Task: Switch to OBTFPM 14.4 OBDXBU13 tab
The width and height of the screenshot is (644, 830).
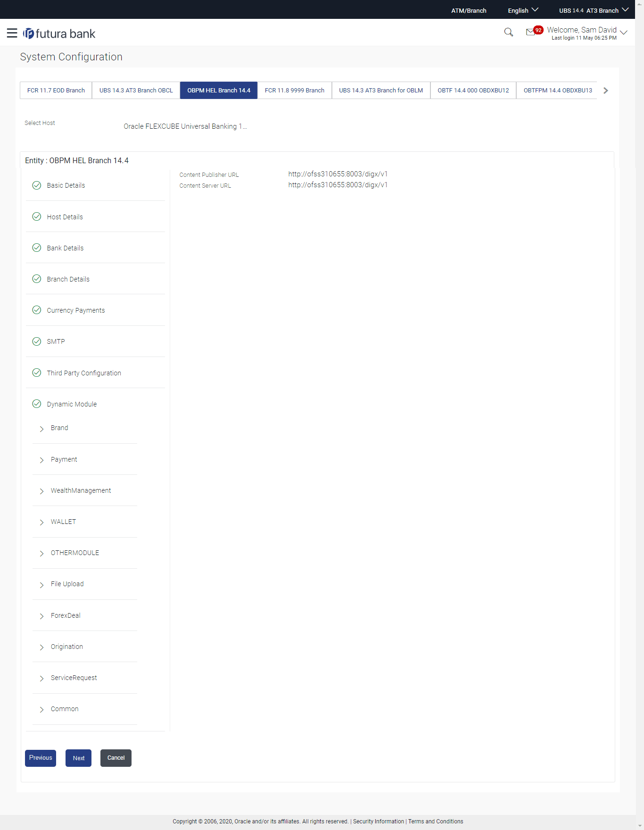Action: point(558,90)
